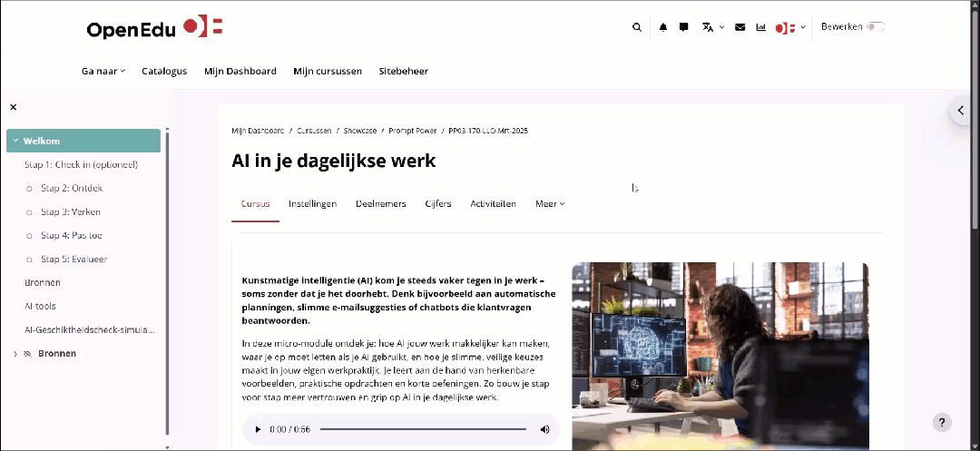Switch to the Deelnemers tab
The height and width of the screenshot is (451, 980).
tap(380, 204)
